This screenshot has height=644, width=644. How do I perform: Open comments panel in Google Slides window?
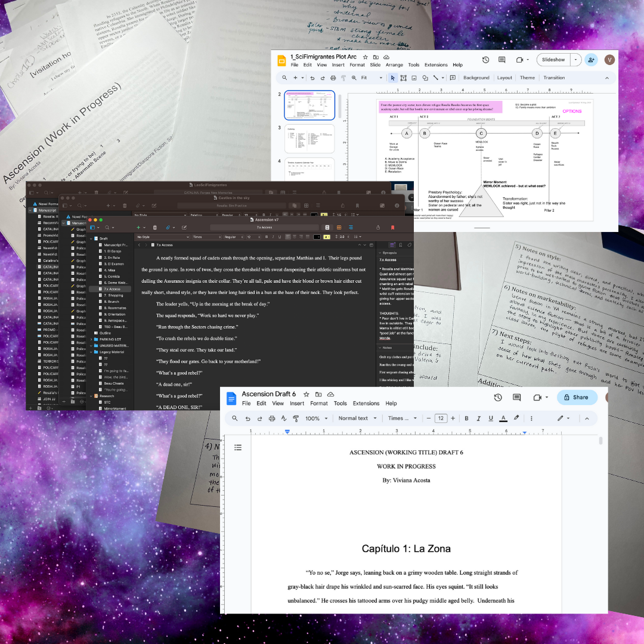click(x=501, y=60)
